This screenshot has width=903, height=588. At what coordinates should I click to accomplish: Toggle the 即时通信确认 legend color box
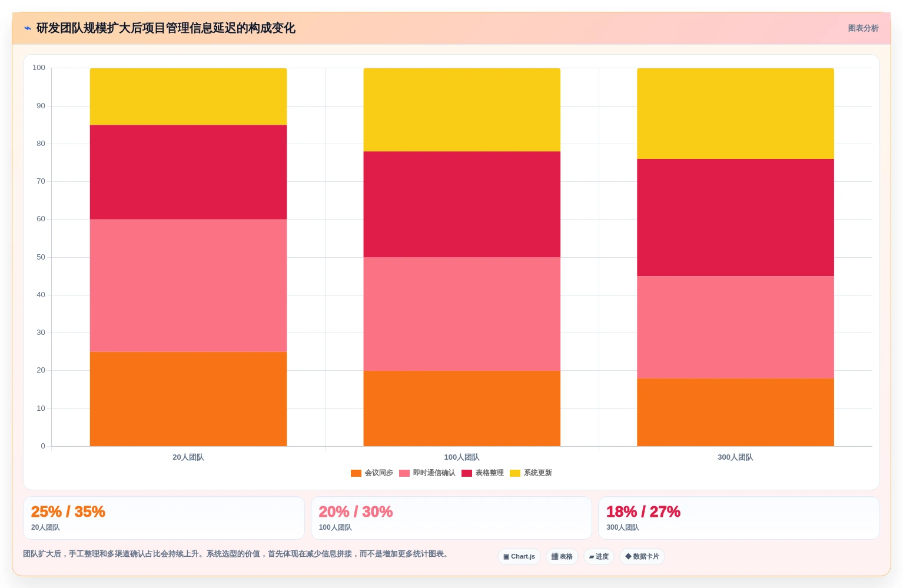pyautogui.click(x=404, y=473)
